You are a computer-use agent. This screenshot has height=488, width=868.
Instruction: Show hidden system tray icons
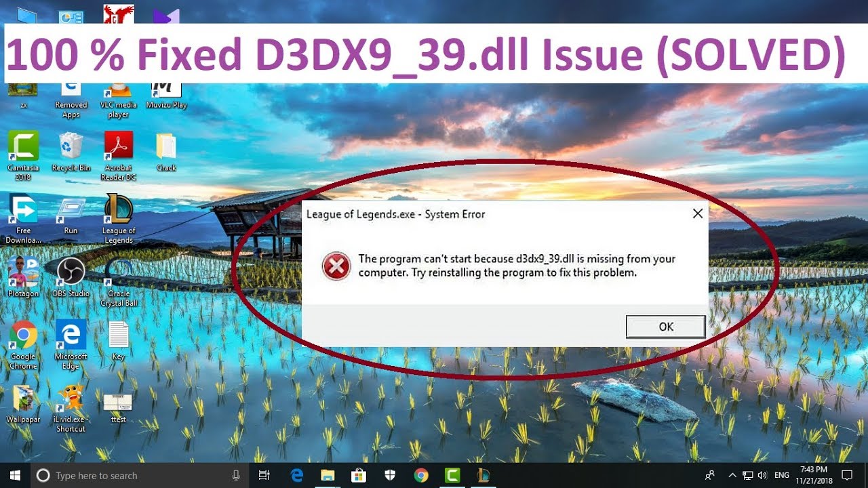732,475
